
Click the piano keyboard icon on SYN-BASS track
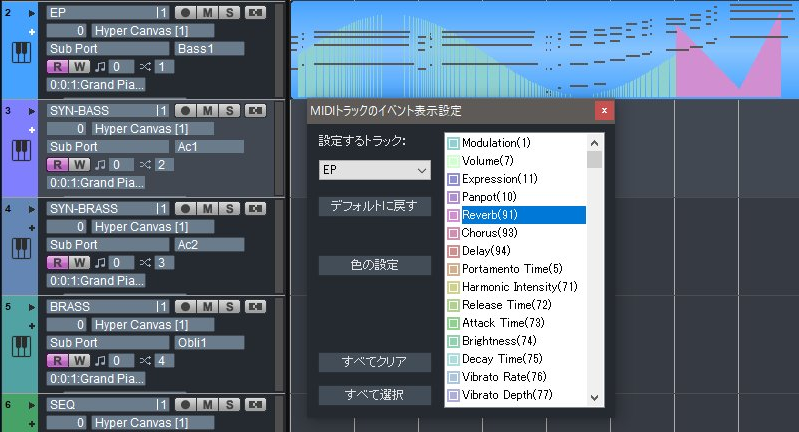click(x=20, y=150)
